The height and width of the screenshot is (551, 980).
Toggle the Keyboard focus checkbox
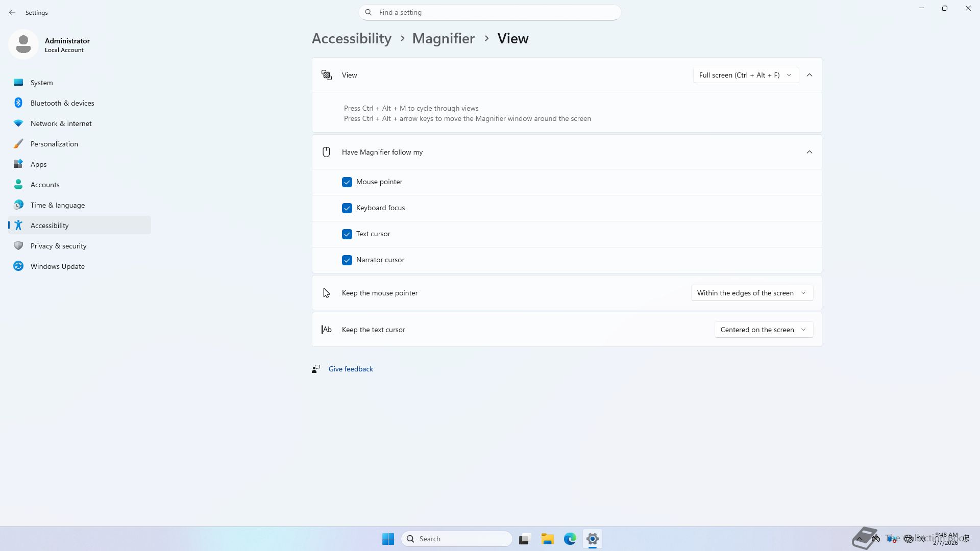pos(347,208)
